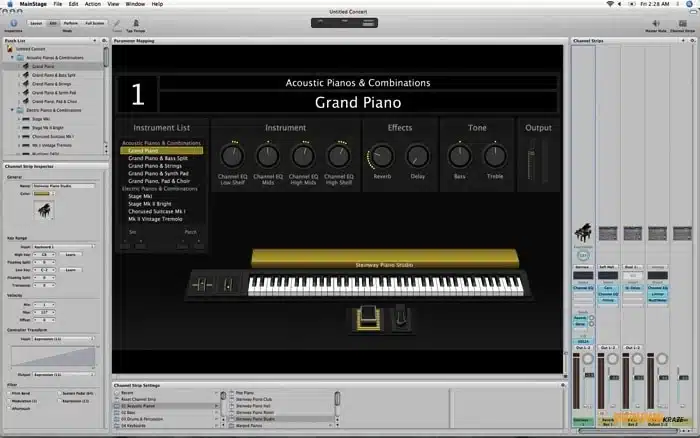
Task: Click the Learn button beside High Key
Action: click(71, 254)
